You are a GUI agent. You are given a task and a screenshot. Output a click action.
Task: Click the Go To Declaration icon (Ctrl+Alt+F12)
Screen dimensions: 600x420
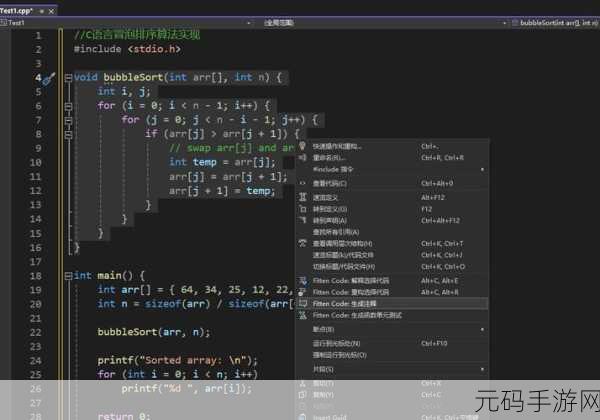click(x=302, y=220)
